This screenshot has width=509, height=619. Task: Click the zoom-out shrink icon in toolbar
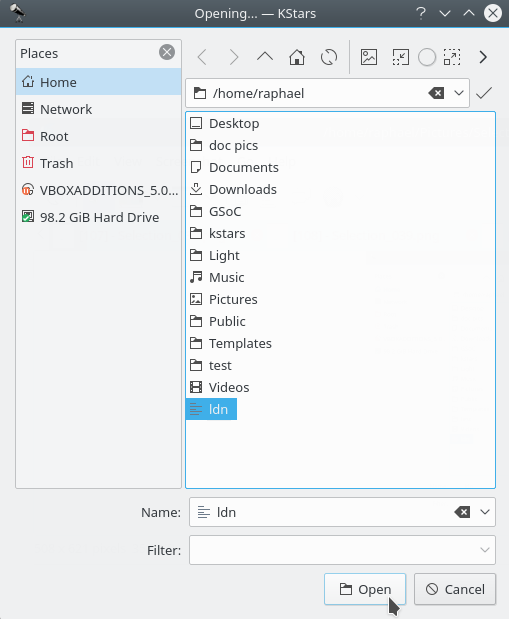point(400,57)
